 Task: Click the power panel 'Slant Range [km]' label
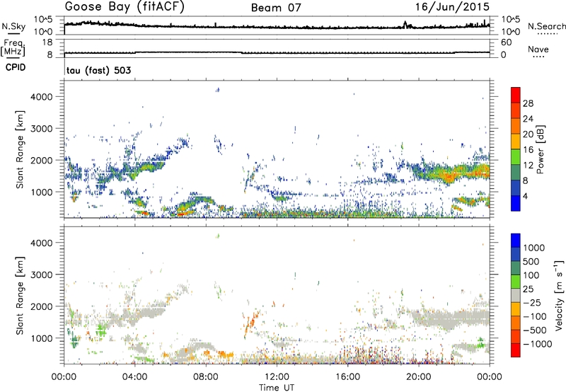(21, 149)
